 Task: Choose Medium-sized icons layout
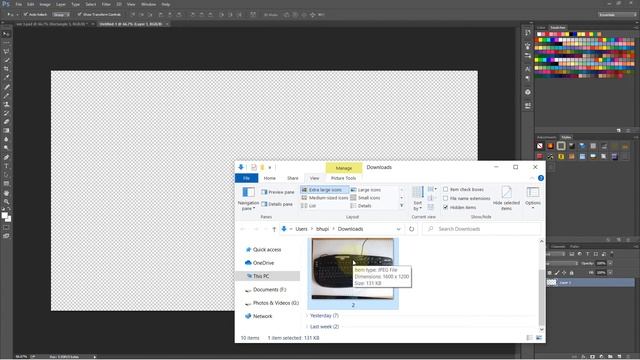point(324,198)
